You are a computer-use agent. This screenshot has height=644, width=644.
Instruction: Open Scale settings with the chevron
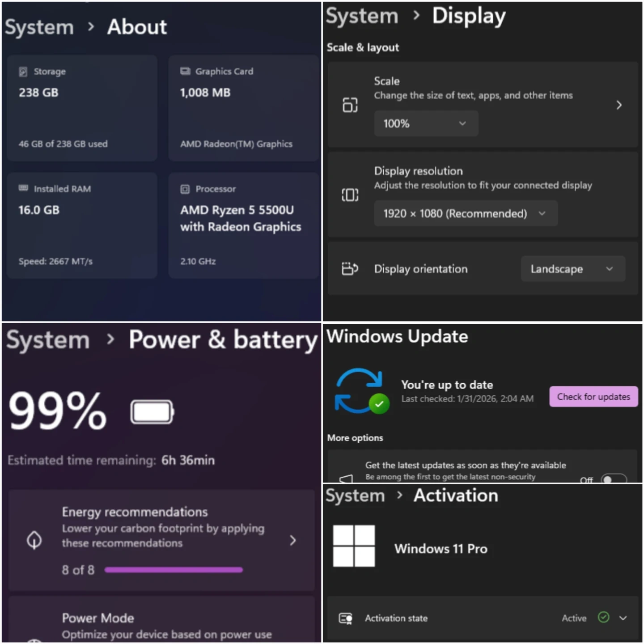[x=619, y=105]
